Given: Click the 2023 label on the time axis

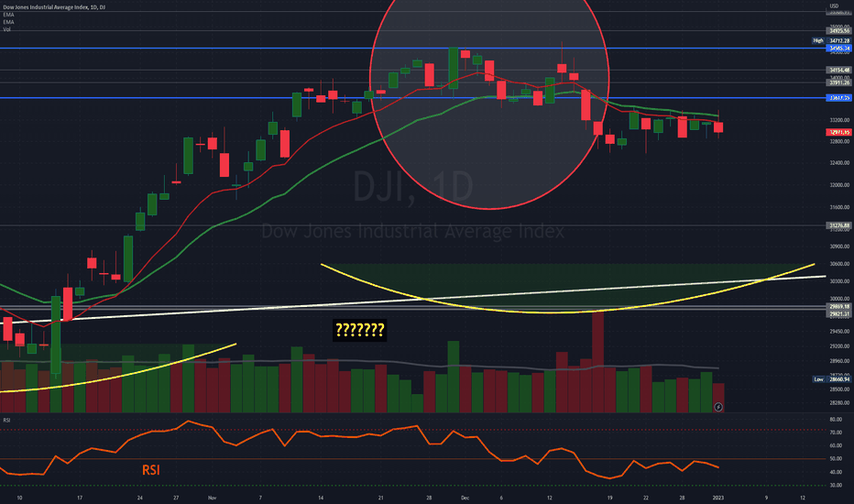Looking at the screenshot, I should pos(718,498).
